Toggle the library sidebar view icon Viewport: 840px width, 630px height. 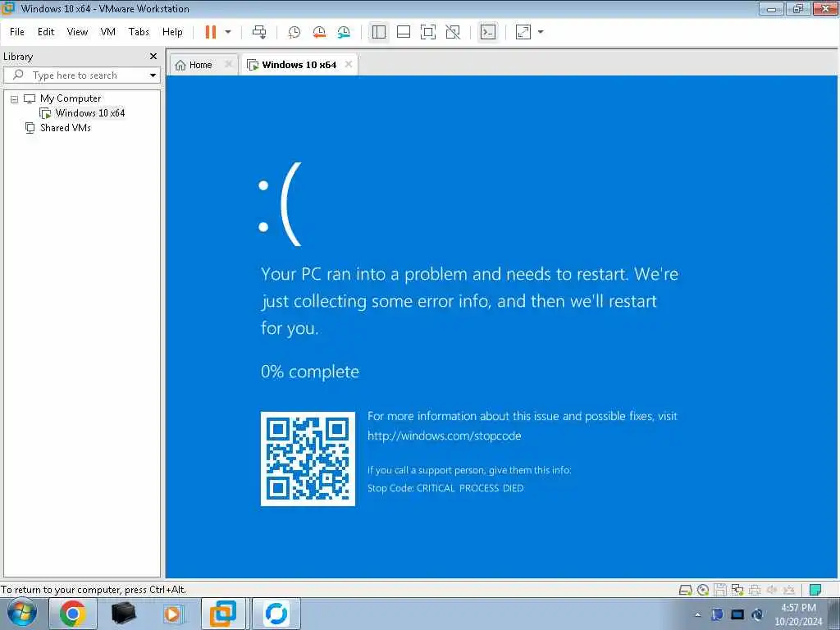pos(379,32)
